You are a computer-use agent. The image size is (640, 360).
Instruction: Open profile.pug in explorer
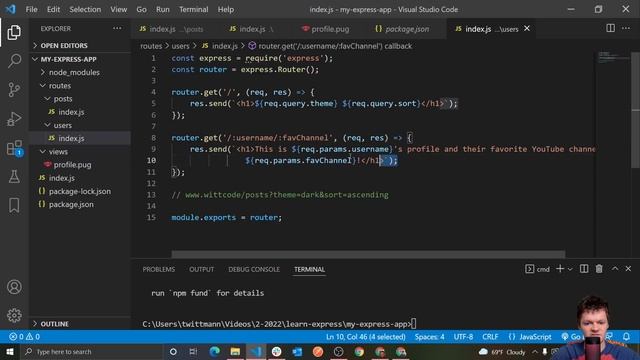click(x=80, y=165)
